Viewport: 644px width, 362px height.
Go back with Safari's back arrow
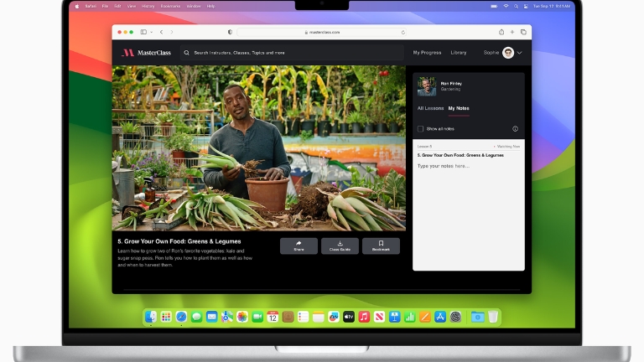click(x=162, y=32)
